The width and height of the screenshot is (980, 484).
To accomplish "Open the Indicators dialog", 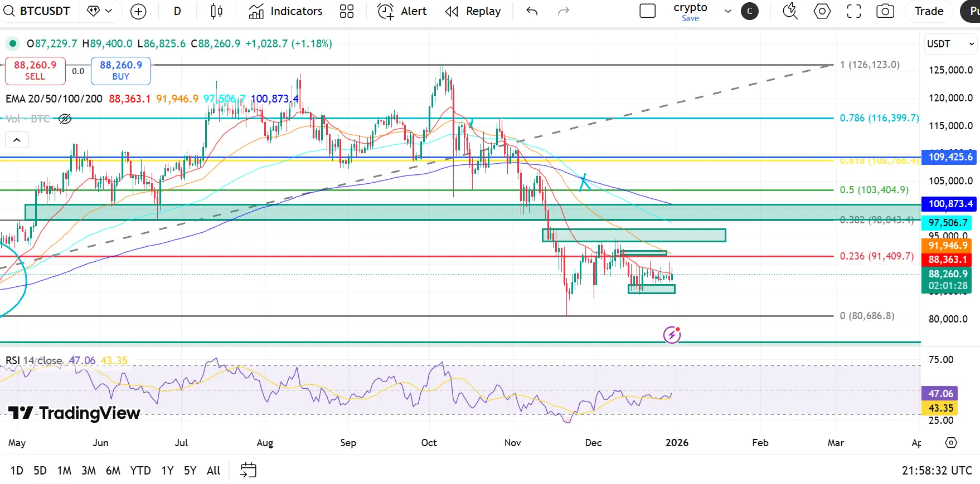I will pos(285,11).
